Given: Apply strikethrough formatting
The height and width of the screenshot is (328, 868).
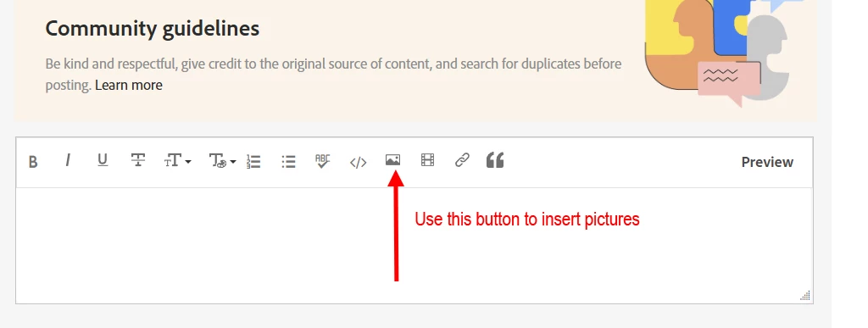Looking at the screenshot, I should pos(138,160).
